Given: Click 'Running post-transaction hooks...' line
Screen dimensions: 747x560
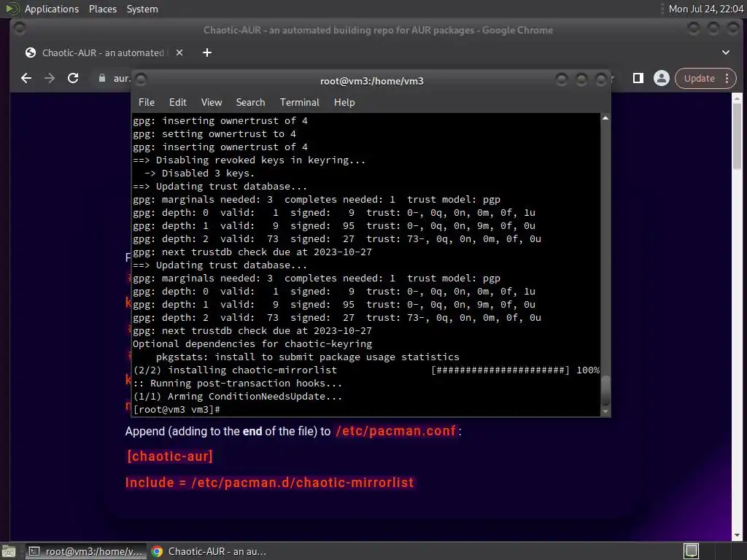Looking at the screenshot, I should pyautogui.click(x=237, y=384).
